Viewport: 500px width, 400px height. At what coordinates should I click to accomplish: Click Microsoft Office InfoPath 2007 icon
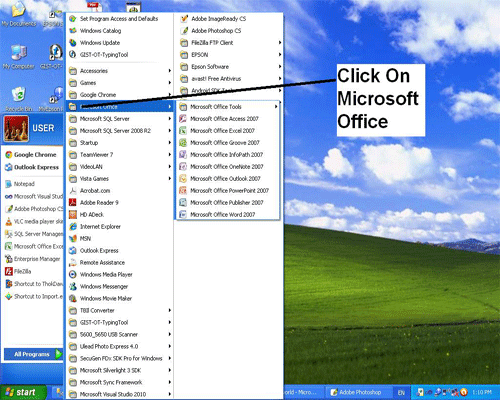point(183,154)
